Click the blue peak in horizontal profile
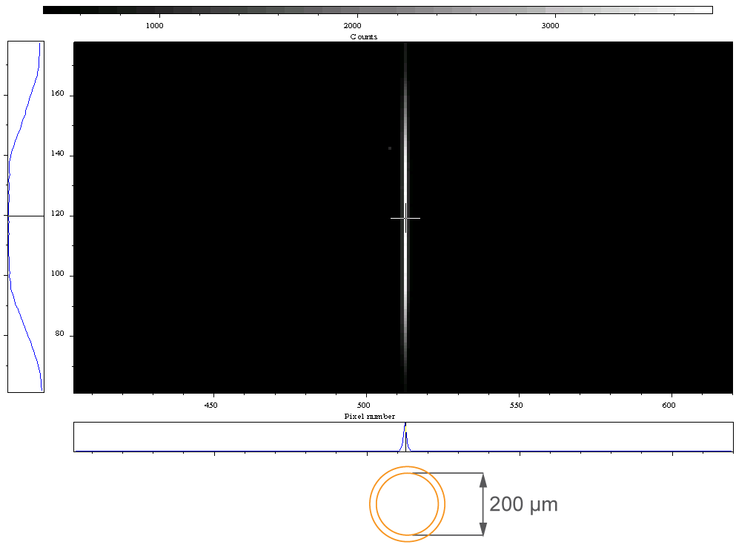Screen dimensions: 756x556 (405, 437)
